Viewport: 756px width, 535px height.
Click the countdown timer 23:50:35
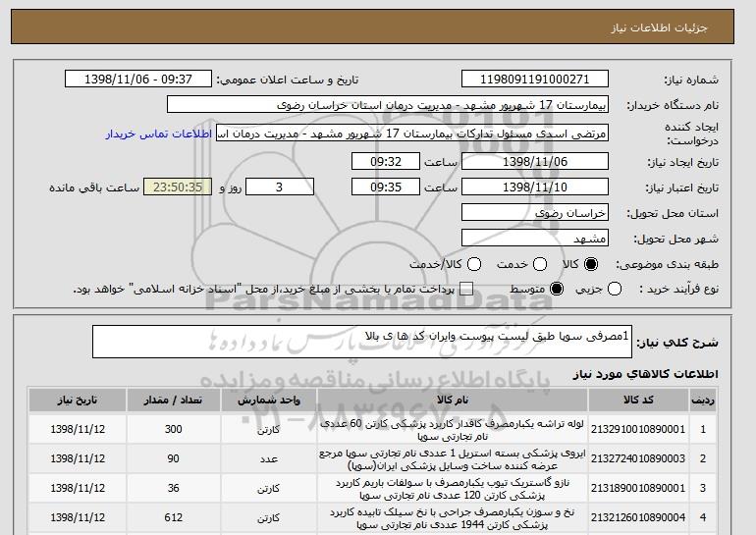click(178, 187)
